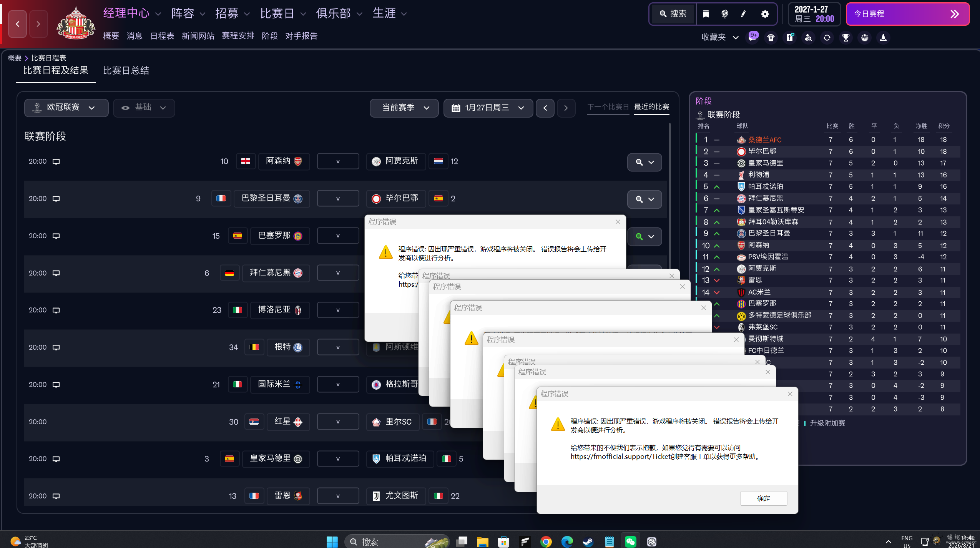Expand magnifier dropdown on PSG match row

[x=644, y=199]
